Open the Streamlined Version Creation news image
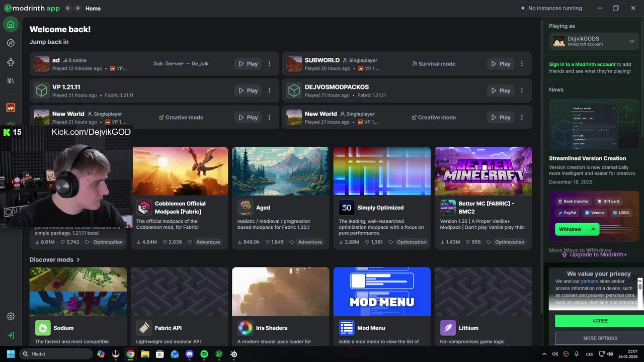Image resolution: width=644 pixels, height=362 pixels. 594,125
